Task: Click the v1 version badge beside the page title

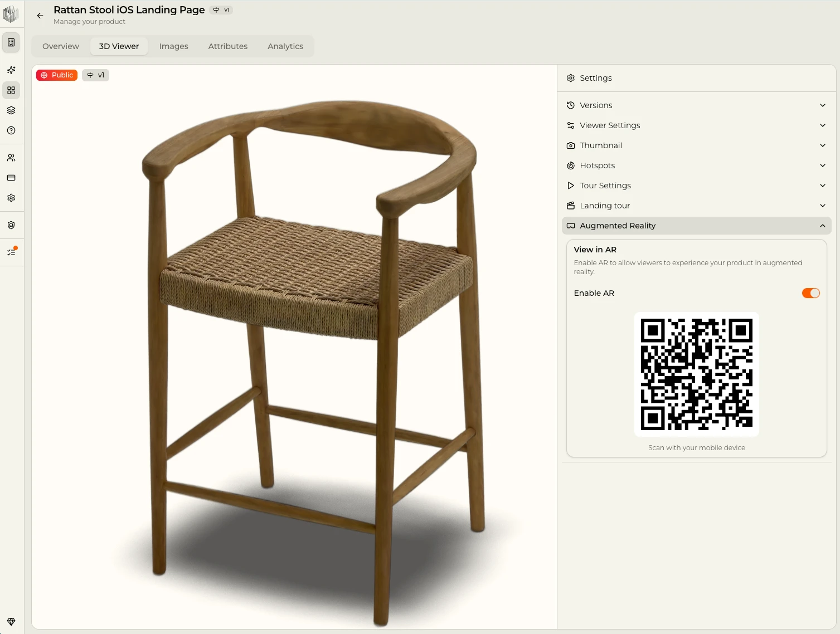Action: [x=221, y=10]
